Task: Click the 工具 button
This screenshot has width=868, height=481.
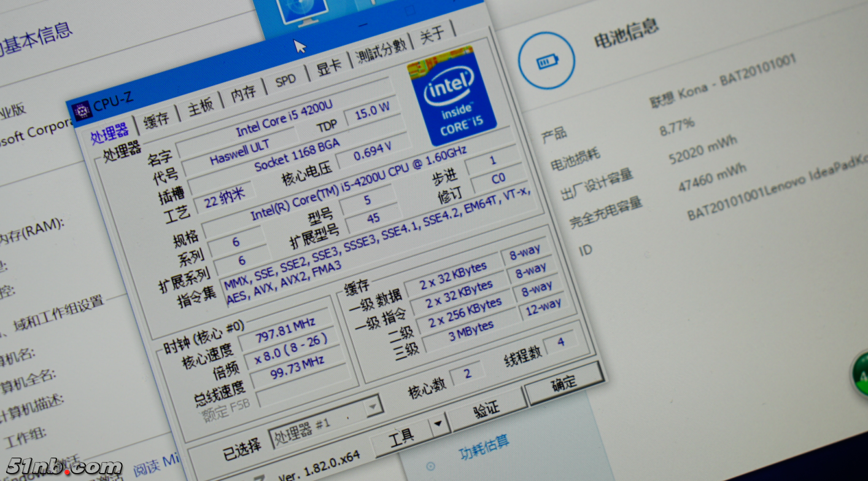Action: tap(401, 436)
